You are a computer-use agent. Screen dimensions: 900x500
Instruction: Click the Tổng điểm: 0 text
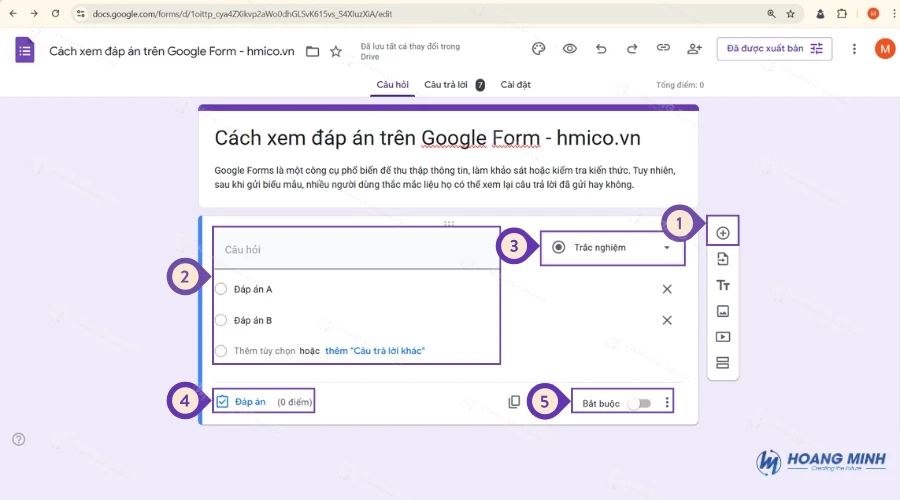pos(680,85)
